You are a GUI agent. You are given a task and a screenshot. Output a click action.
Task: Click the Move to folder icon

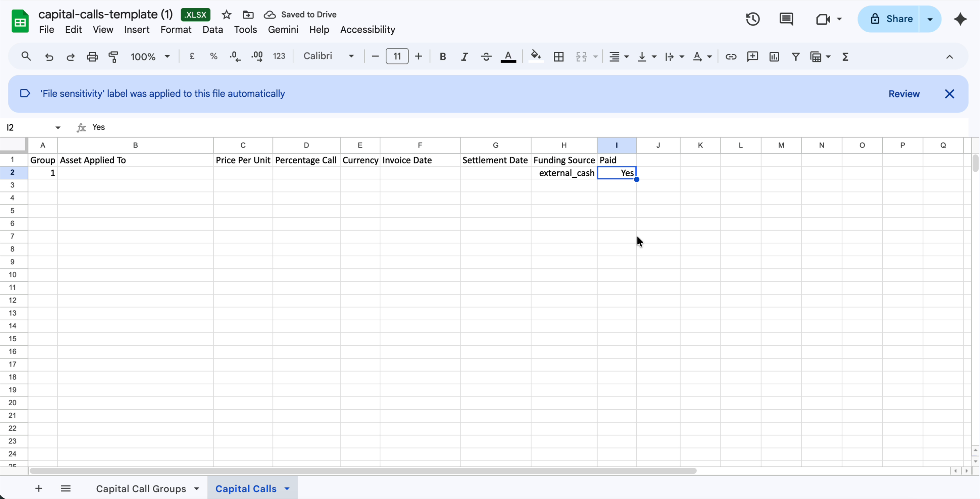click(x=248, y=15)
